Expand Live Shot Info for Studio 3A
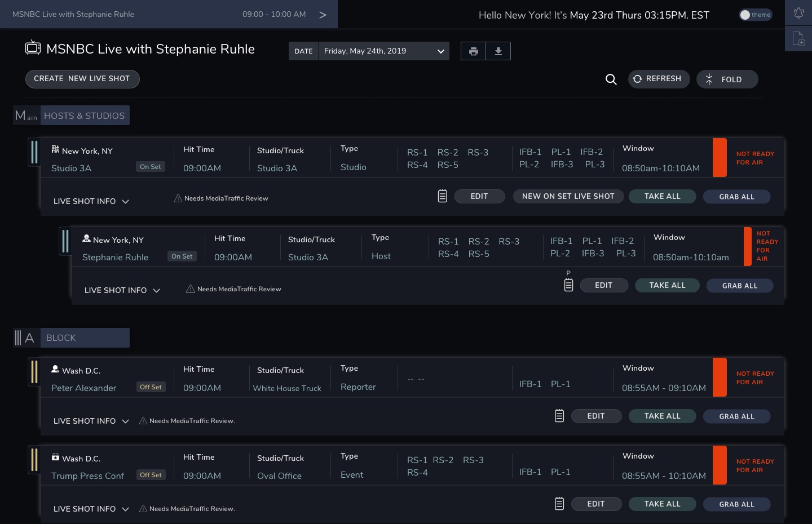 (x=91, y=201)
